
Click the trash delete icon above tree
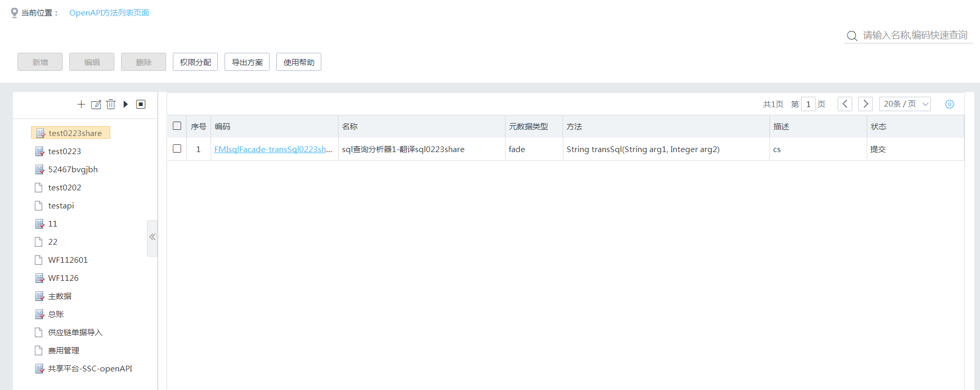tap(111, 104)
